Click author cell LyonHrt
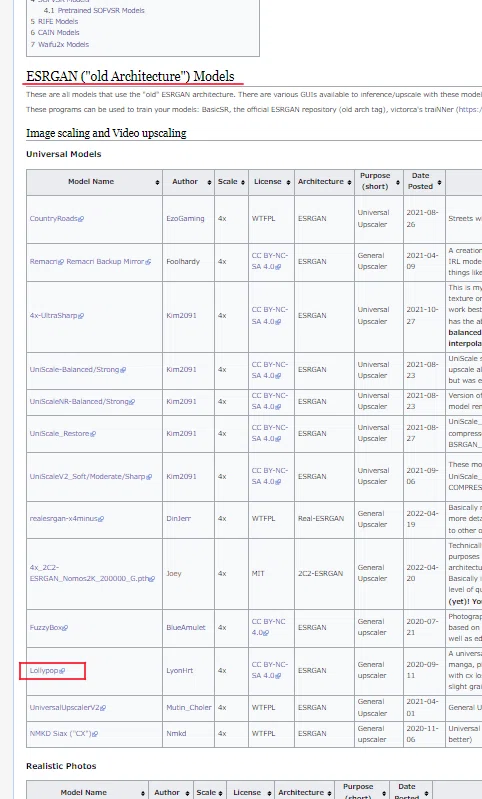Image resolution: width=482 pixels, height=799 pixels. tap(179, 671)
